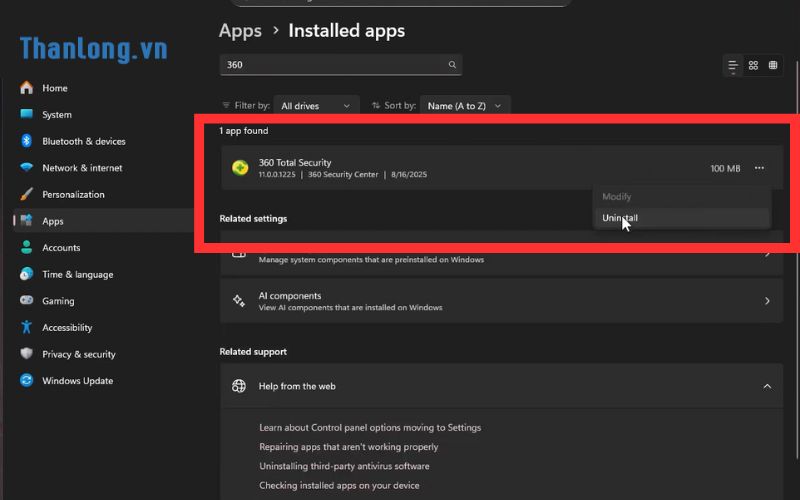Click the Apps sidebar icon

27,220
